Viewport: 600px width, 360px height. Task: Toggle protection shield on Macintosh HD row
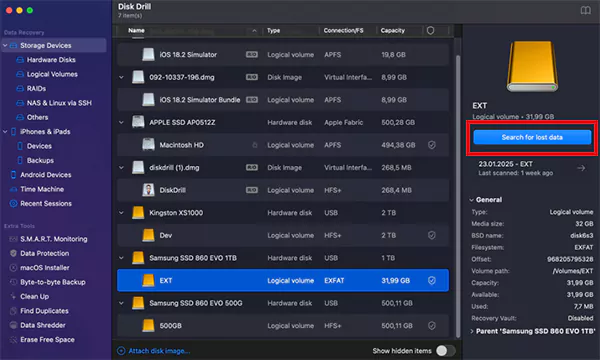pos(432,145)
